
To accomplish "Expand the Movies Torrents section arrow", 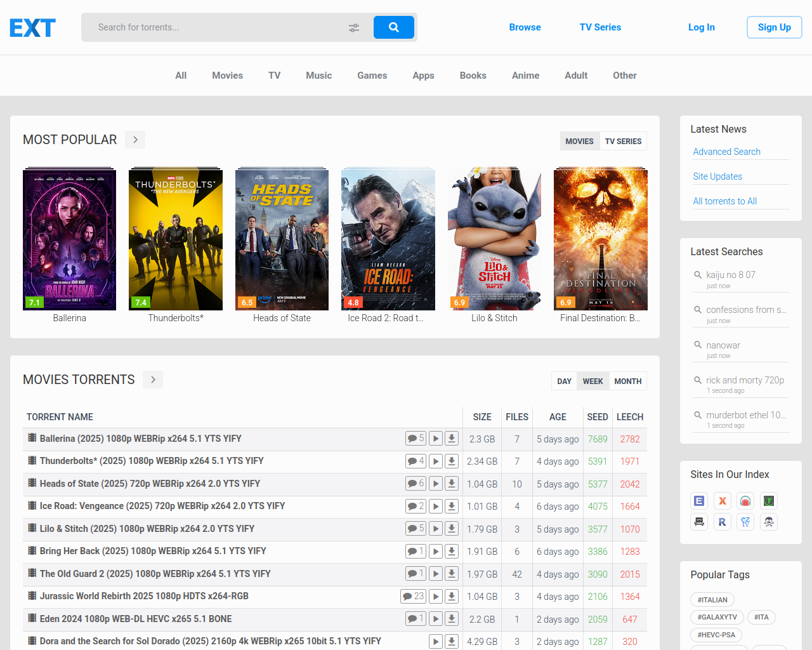I will (153, 380).
